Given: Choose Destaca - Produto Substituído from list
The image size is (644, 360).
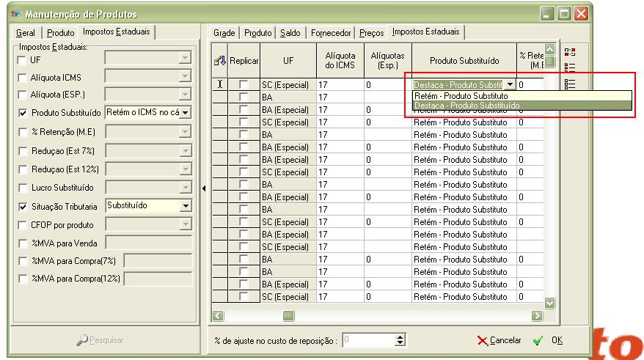Looking at the screenshot, I should pyautogui.click(x=522, y=106).
